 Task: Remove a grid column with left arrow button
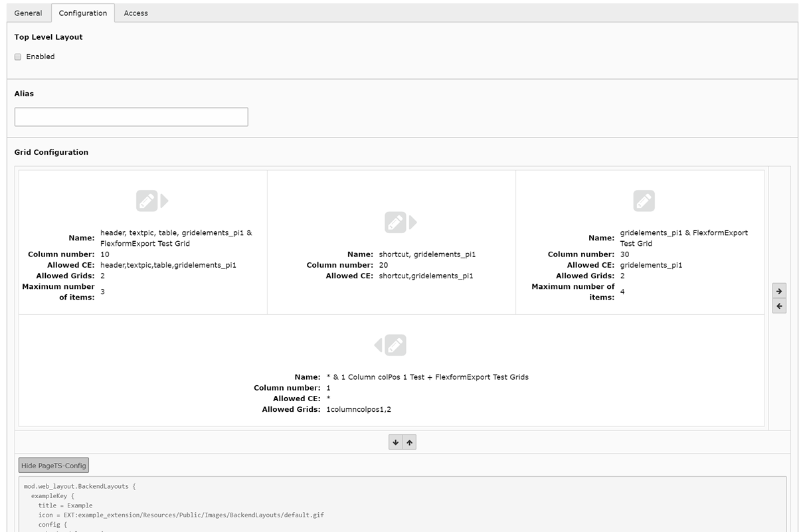(x=779, y=306)
